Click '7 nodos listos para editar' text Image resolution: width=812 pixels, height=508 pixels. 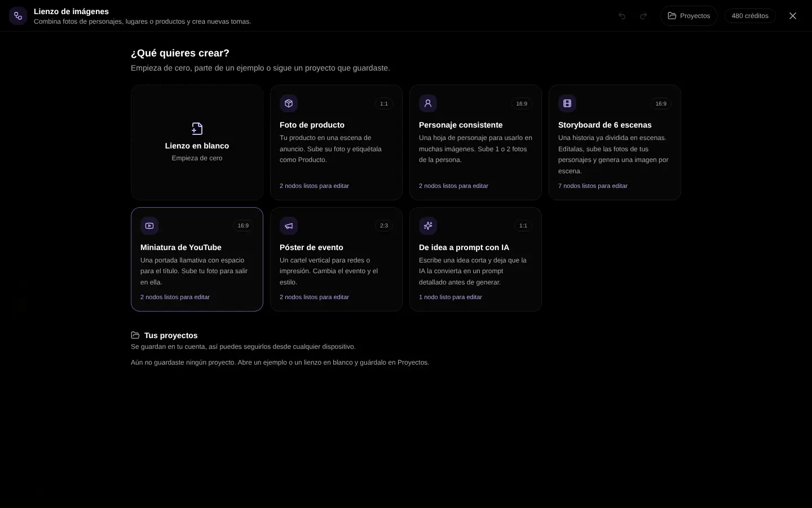[x=593, y=186]
